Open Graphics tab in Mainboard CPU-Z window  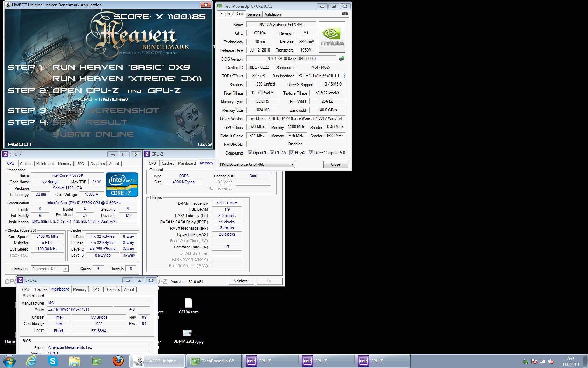coord(113,289)
